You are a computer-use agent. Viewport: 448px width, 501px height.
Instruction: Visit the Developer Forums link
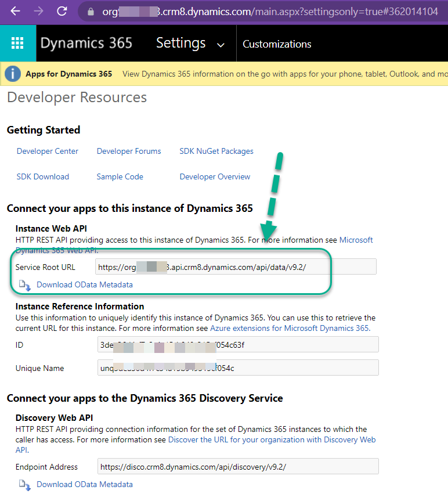click(x=129, y=151)
